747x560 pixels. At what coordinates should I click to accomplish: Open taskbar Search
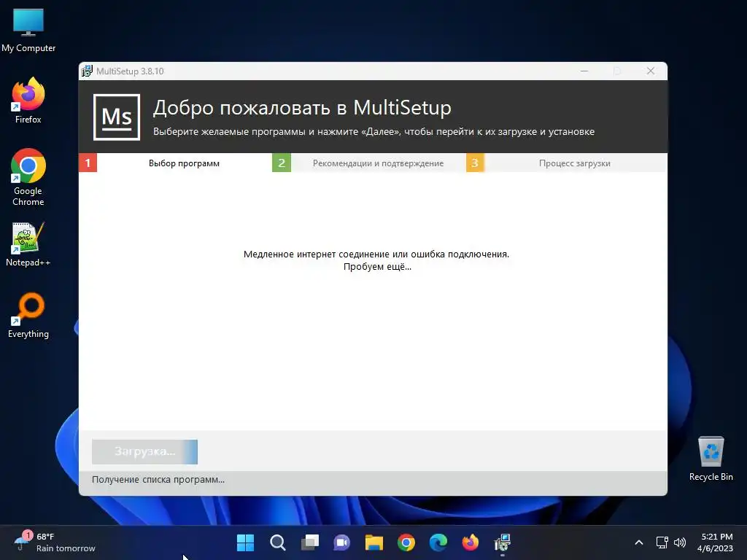[x=278, y=542]
